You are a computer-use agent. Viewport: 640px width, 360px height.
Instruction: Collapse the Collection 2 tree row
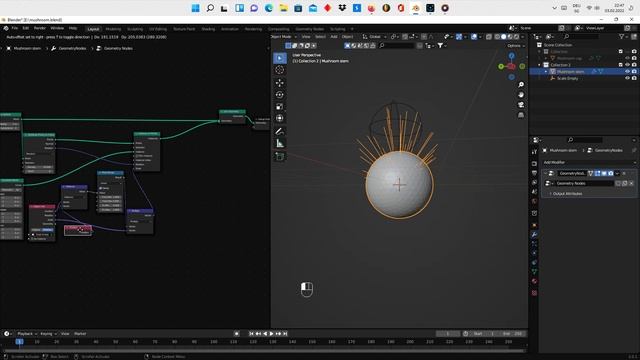pos(540,65)
